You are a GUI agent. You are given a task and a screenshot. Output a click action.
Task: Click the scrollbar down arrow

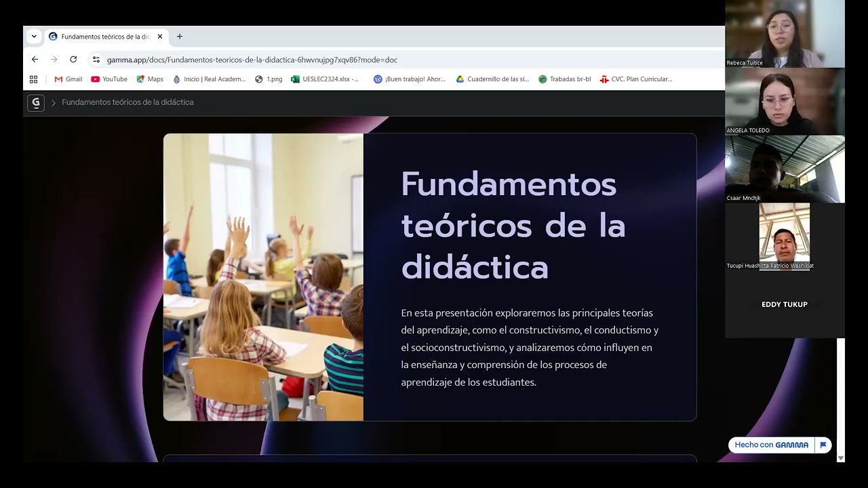[x=841, y=458]
